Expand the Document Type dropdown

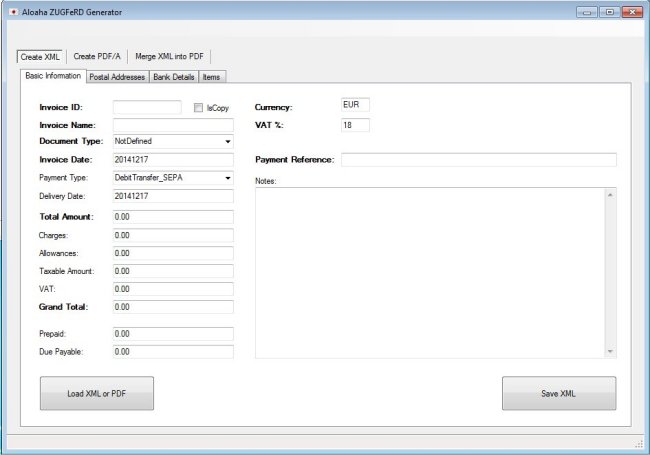click(x=228, y=142)
